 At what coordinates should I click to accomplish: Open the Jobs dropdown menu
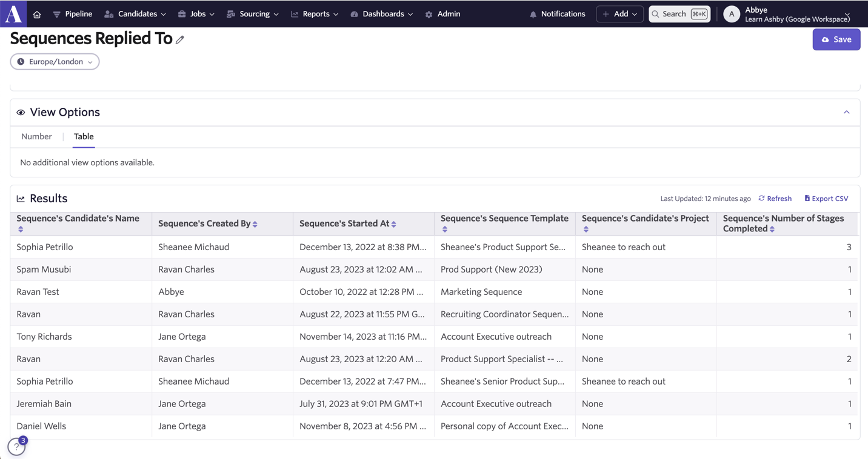tap(196, 14)
